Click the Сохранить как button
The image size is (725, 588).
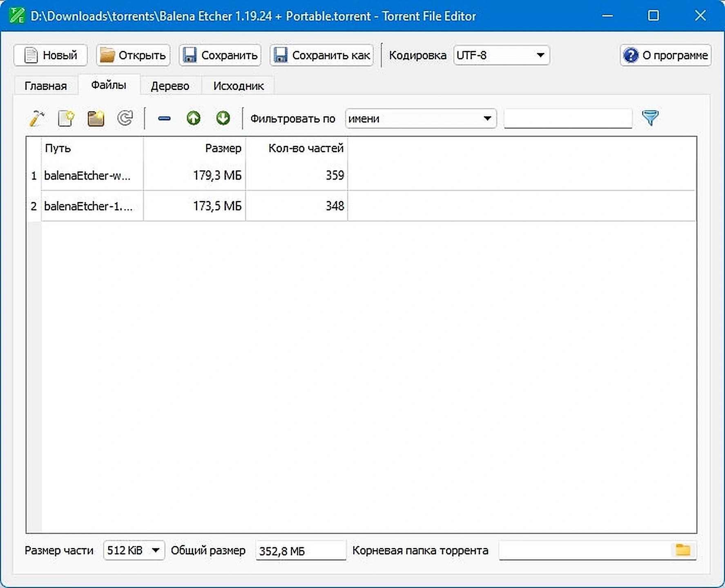pyautogui.click(x=322, y=55)
